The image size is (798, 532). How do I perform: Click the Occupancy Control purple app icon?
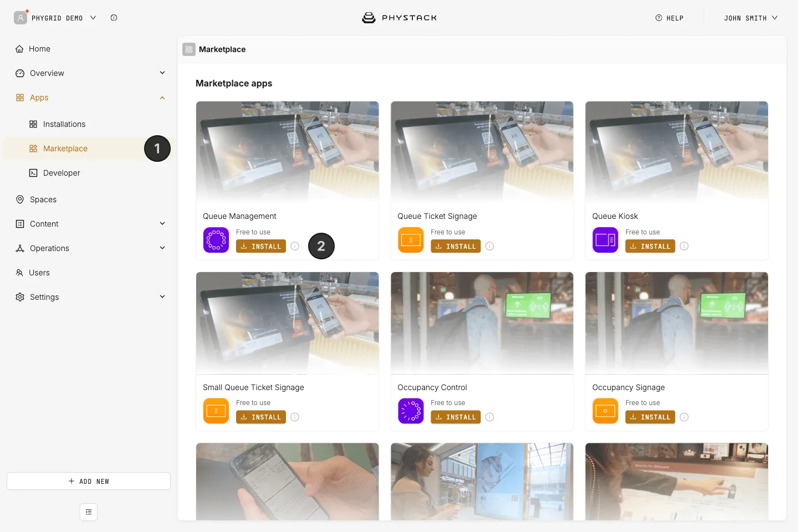coord(411,411)
